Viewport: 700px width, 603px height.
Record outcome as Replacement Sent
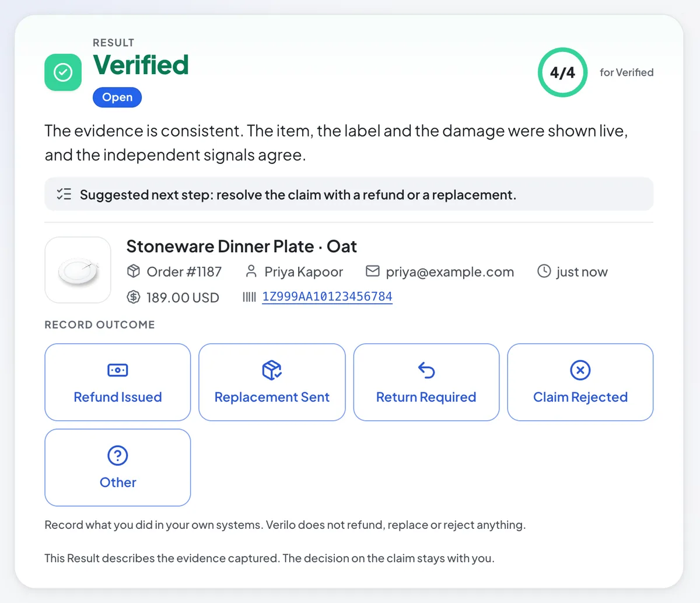pos(272,382)
